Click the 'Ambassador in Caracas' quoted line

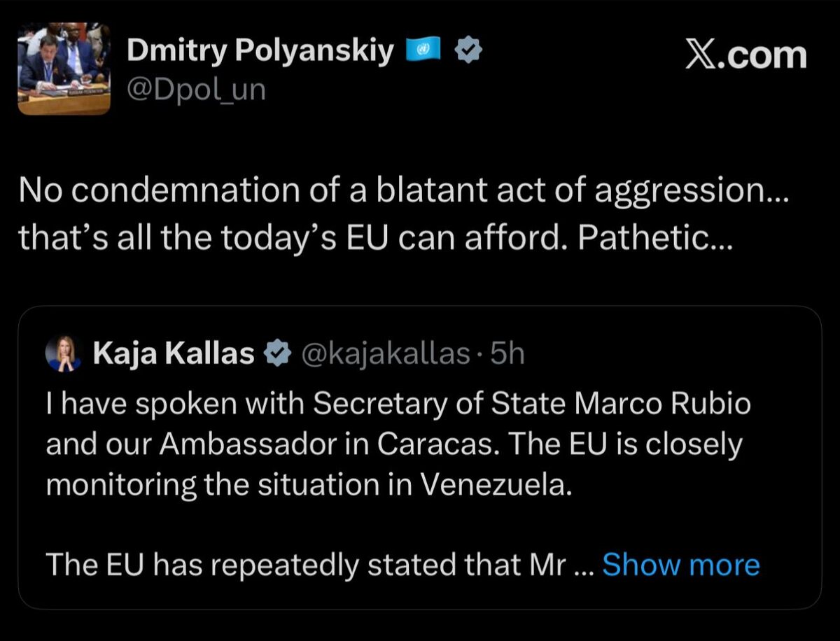[392, 444]
